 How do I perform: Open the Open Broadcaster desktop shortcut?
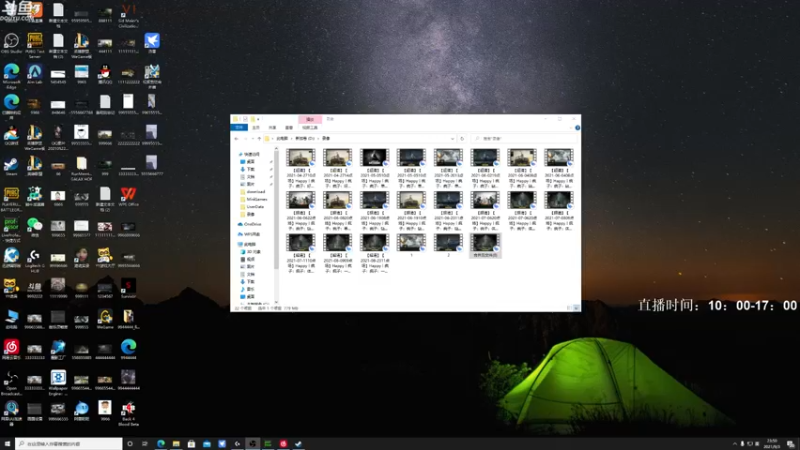11,383
